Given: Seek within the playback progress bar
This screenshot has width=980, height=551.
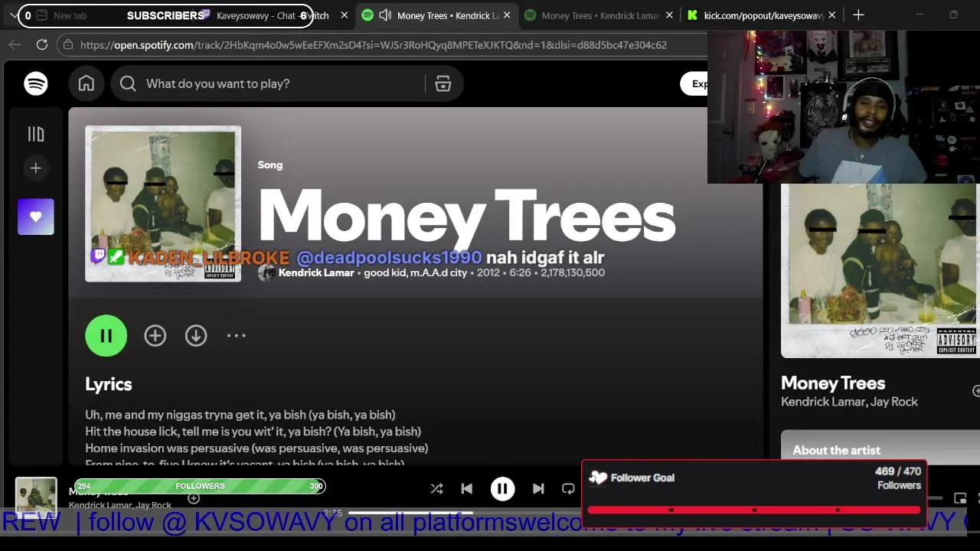Looking at the screenshot, I should 464,513.
